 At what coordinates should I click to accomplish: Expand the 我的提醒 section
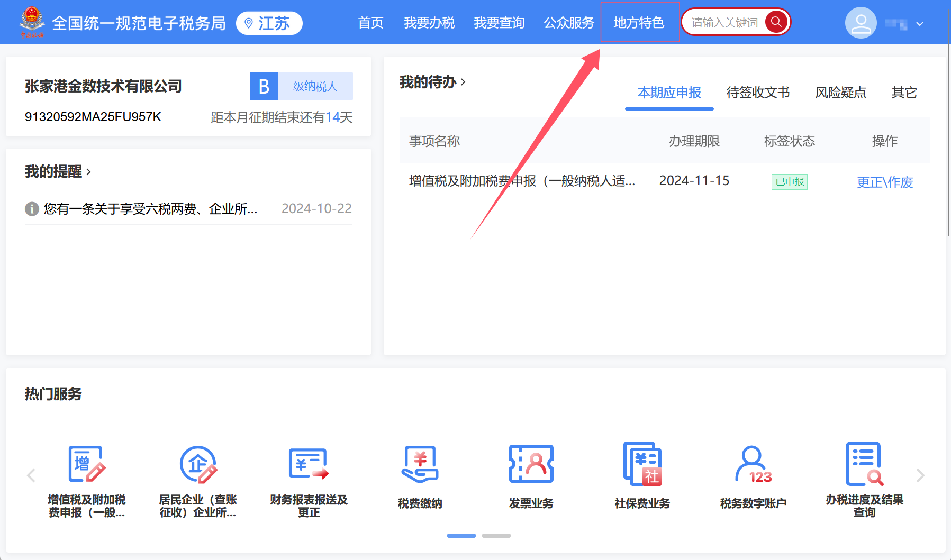click(x=89, y=172)
